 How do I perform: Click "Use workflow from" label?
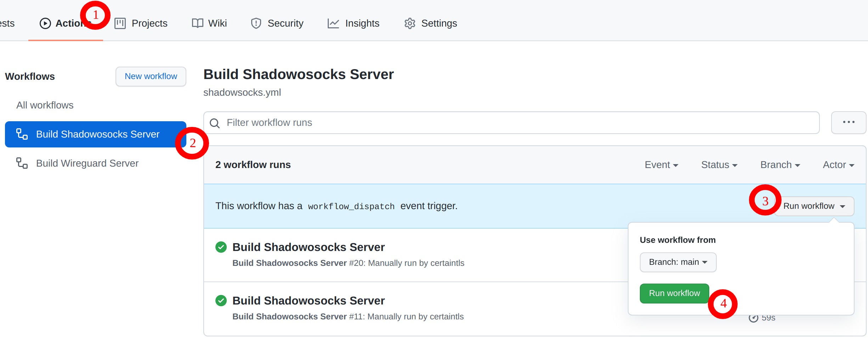tap(678, 240)
